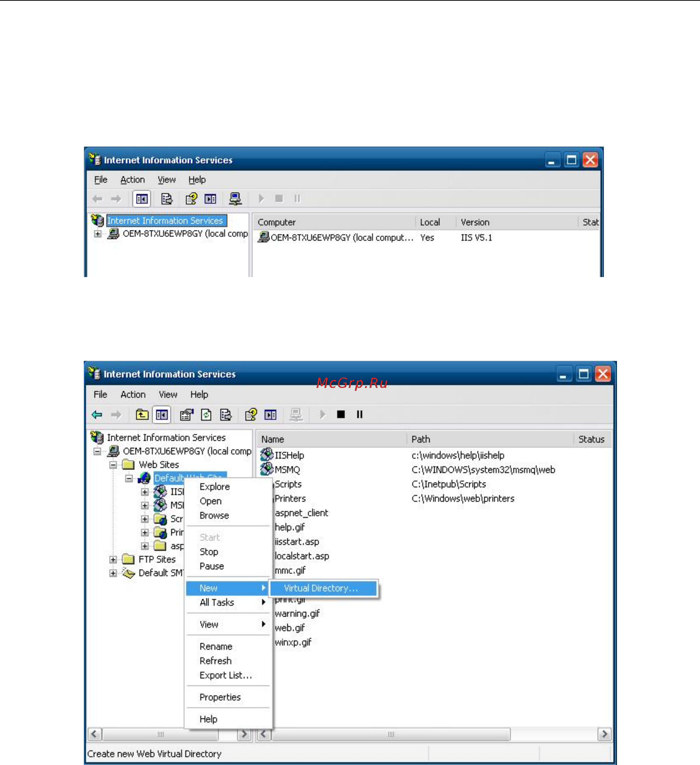Image resolution: width=700 pixels, height=765 pixels.
Task: Click the Default Web Site globe icon in the tree
Action: point(144,478)
